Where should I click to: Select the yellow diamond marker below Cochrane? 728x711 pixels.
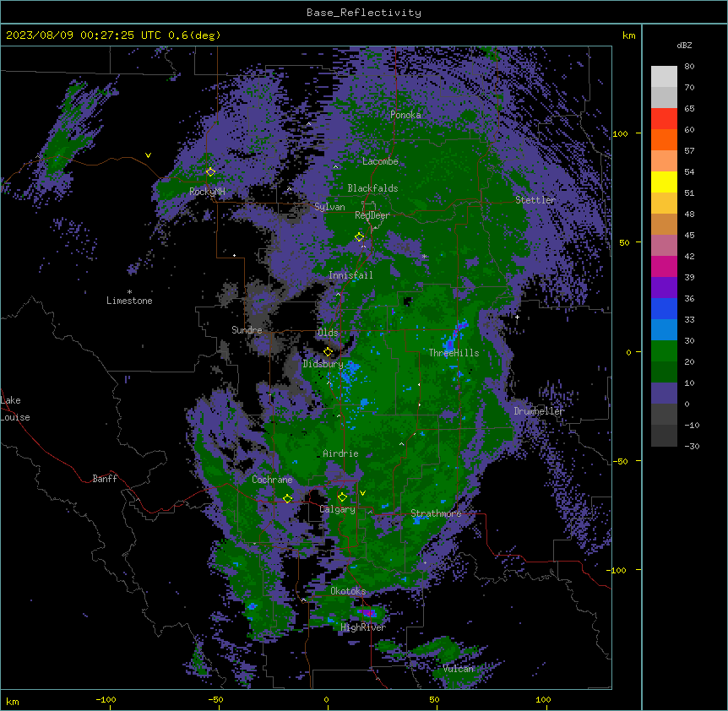pyautogui.click(x=287, y=498)
